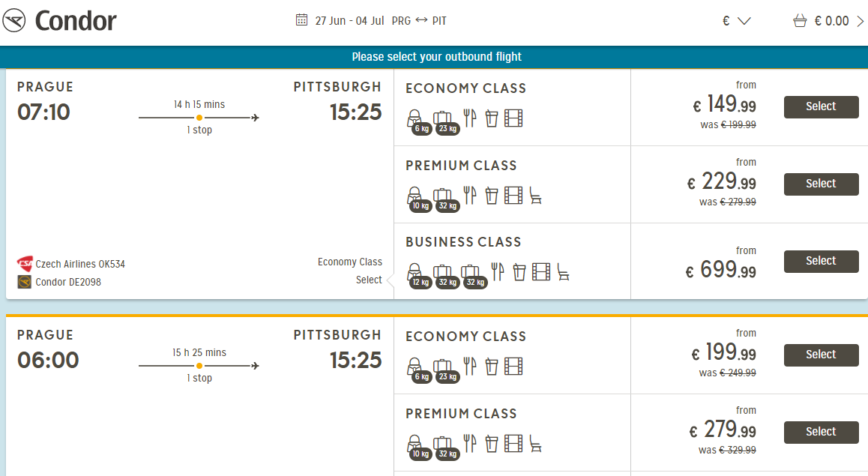
Task: Click the meal icon in first Premium Class row
Action: click(x=470, y=196)
